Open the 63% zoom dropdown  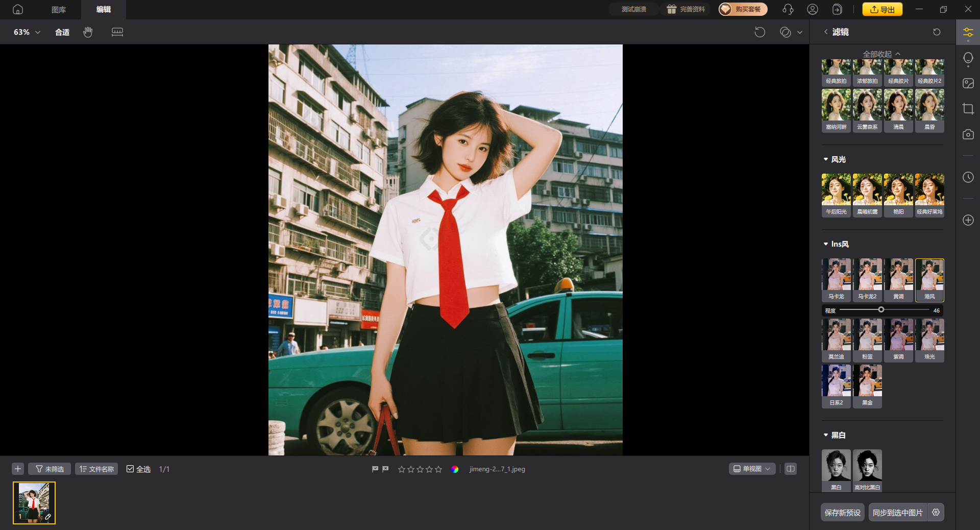(x=27, y=32)
